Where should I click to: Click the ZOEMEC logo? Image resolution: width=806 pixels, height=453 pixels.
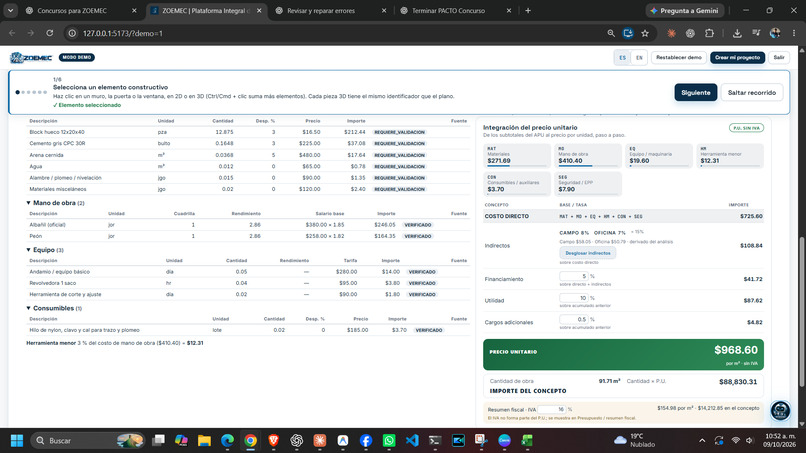[31, 58]
